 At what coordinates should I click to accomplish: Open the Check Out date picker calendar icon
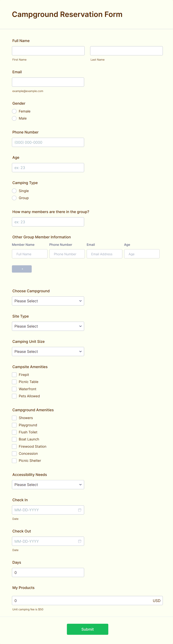(x=80, y=541)
